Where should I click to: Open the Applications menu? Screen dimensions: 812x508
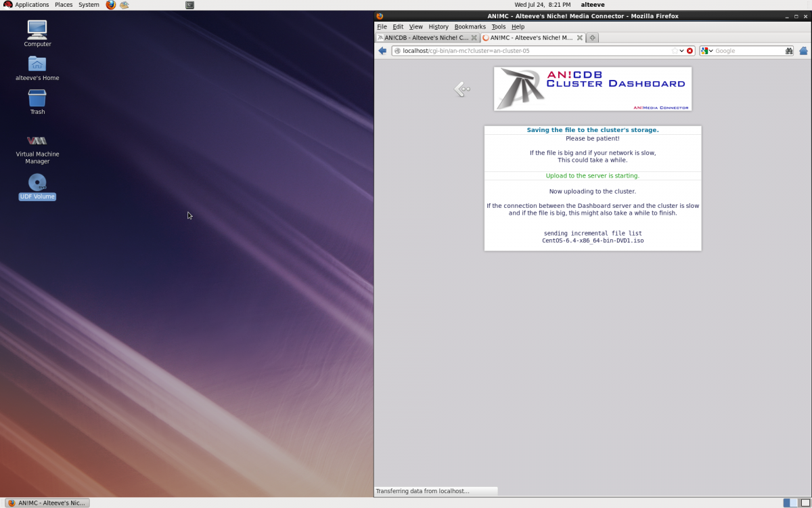(x=26, y=5)
